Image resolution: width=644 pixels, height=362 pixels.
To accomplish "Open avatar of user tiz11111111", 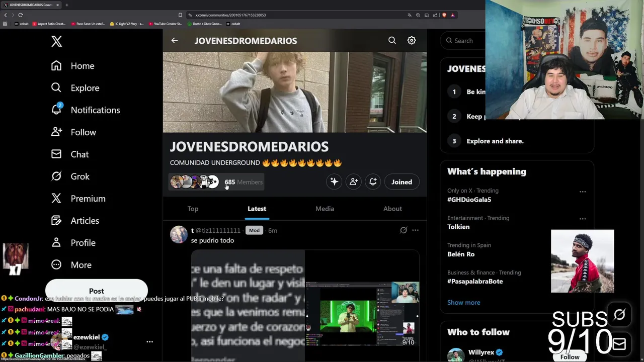I will point(179,235).
